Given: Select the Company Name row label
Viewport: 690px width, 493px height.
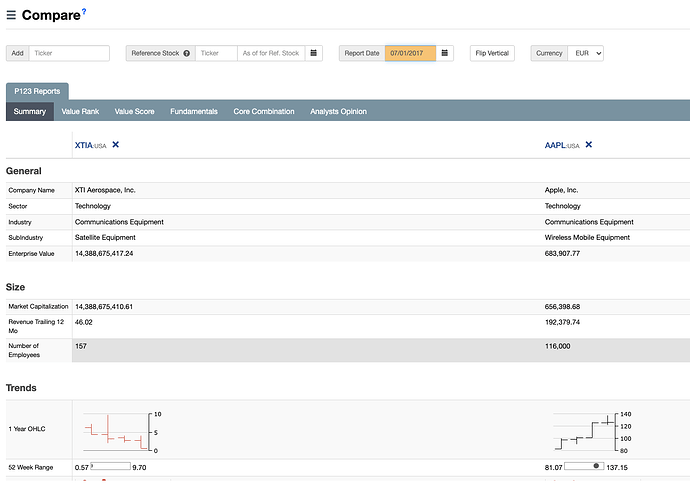Looking at the screenshot, I should coord(32,190).
